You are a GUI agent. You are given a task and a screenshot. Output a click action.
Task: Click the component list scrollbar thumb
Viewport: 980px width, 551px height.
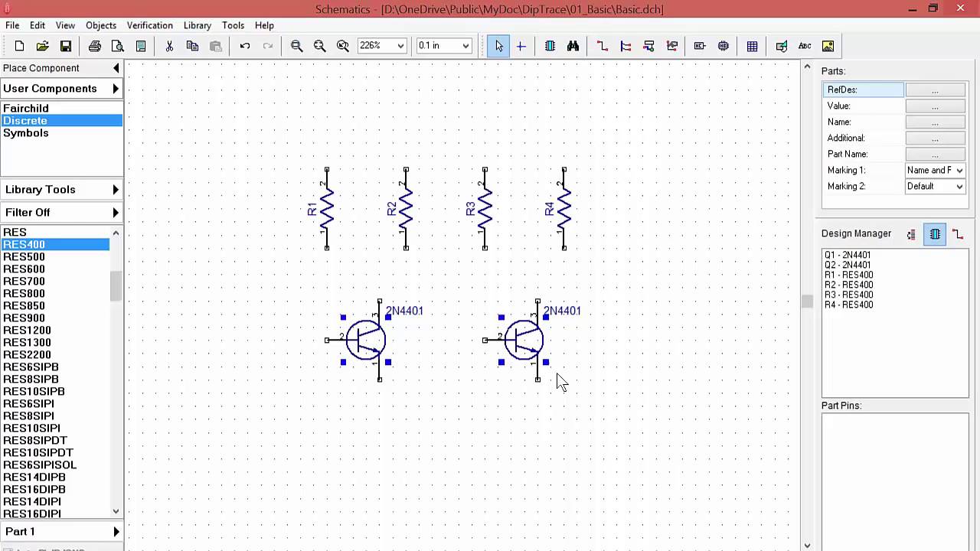click(116, 286)
